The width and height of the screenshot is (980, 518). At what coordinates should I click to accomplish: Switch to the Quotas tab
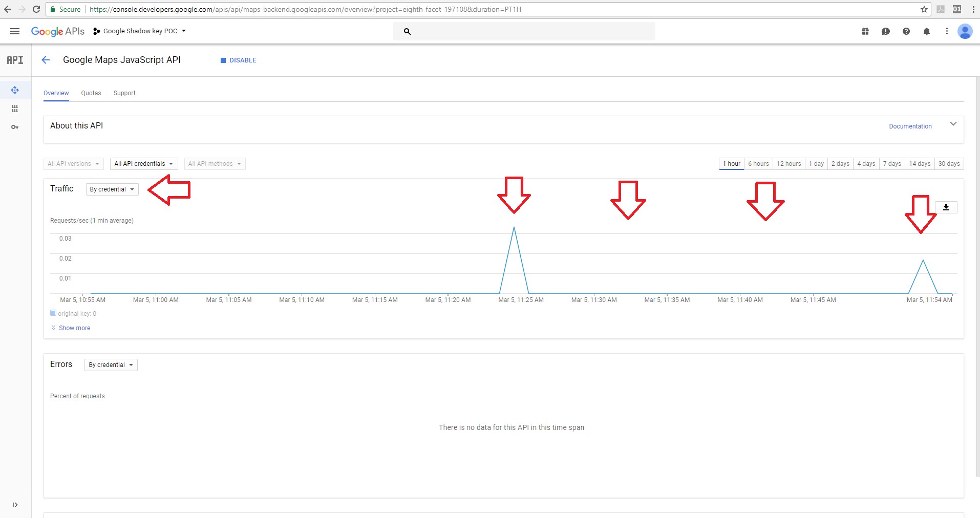pyautogui.click(x=91, y=93)
